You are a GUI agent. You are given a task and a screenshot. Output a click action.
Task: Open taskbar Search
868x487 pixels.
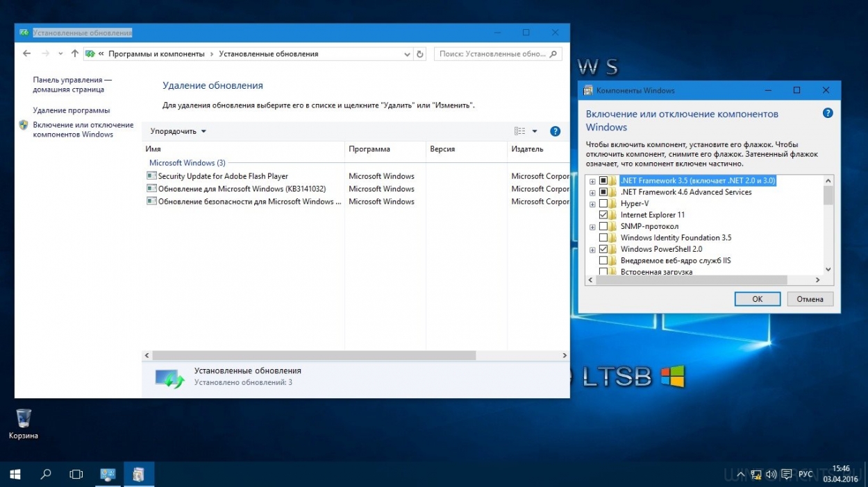coord(46,475)
